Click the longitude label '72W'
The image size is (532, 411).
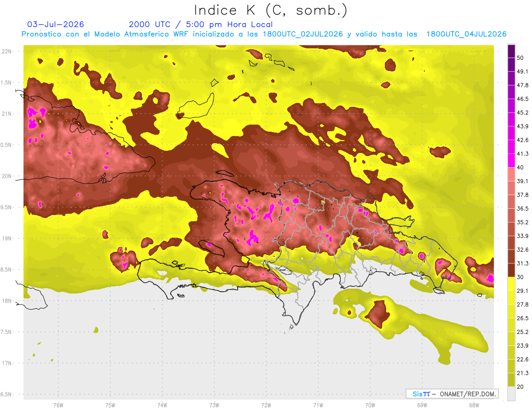tap(266, 405)
